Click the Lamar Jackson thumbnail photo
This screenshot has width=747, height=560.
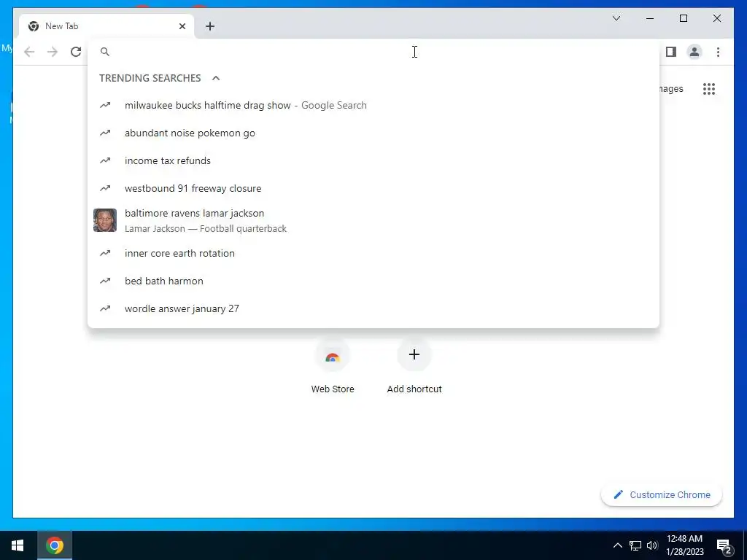pos(105,220)
